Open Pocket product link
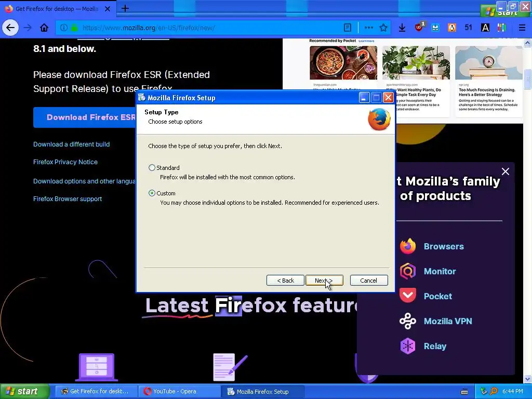This screenshot has width=532, height=399. click(437, 296)
